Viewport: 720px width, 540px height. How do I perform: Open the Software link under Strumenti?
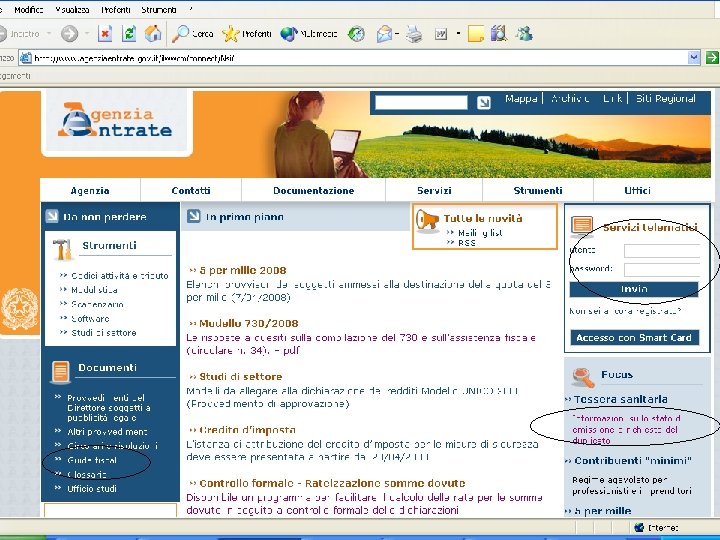click(x=90, y=318)
